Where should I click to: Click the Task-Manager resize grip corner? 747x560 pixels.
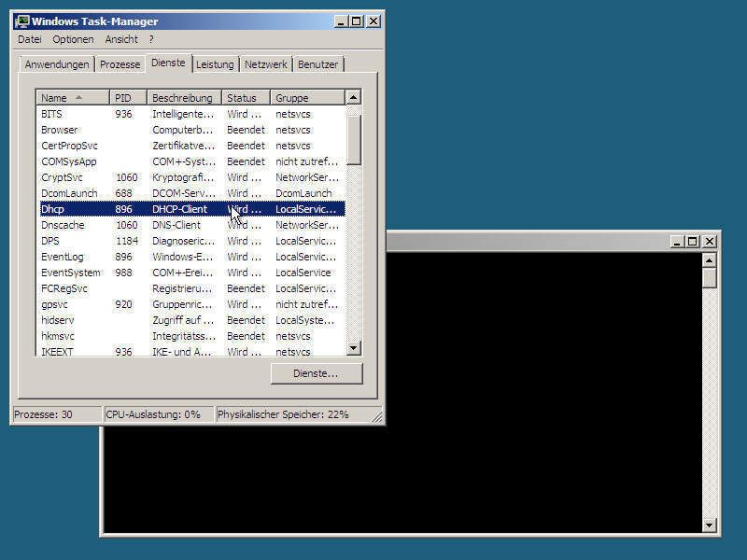click(377, 417)
